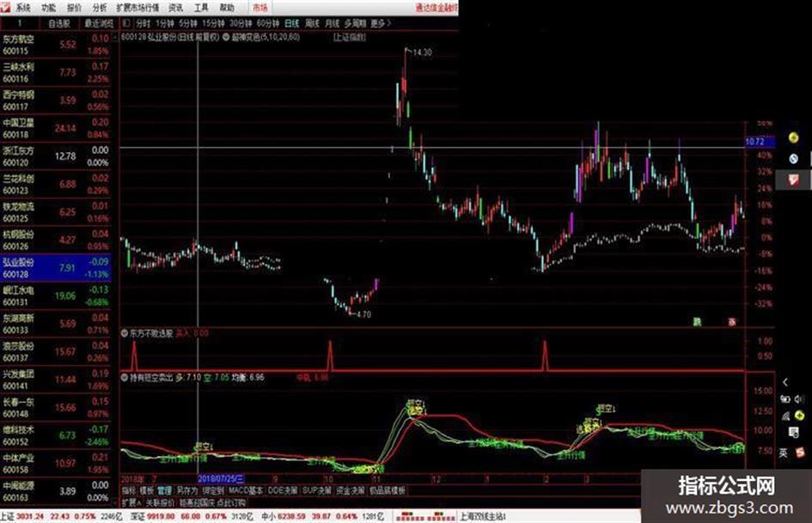Select the 资金决策 template tab
The width and height of the screenshot is (812, 523).
(350, 490)
